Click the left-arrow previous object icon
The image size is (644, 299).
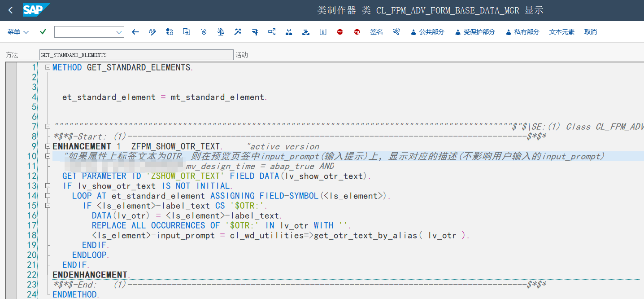pyautogui.click(x=135, y=32)
